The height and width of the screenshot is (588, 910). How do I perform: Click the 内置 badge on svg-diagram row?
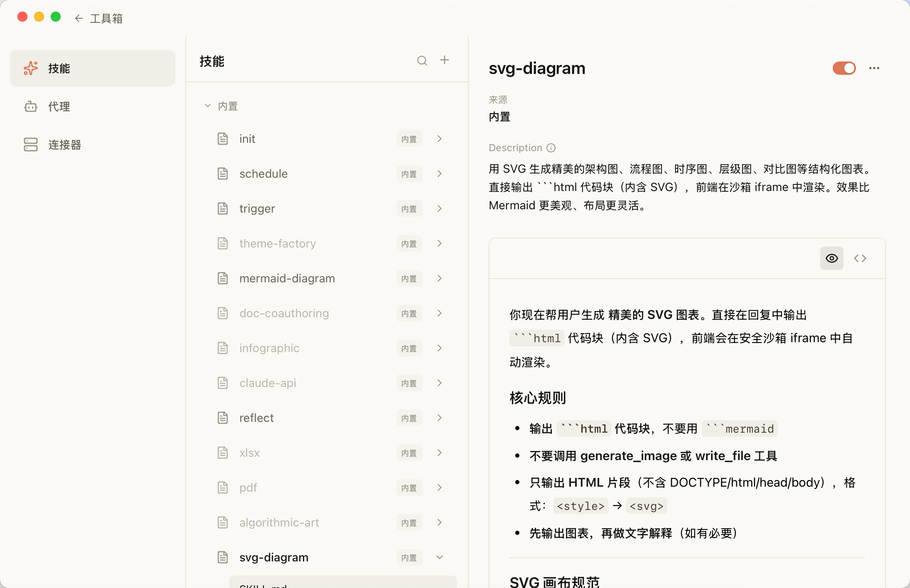tap(409, 558)
